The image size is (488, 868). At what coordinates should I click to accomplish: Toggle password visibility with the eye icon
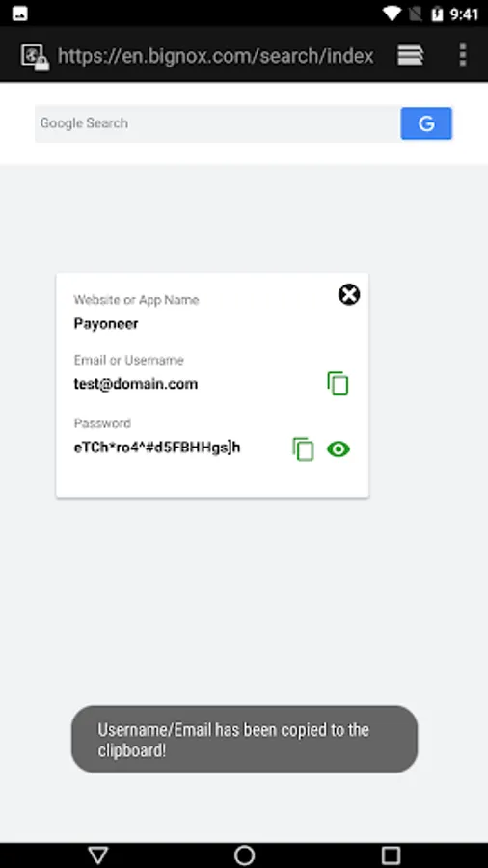[339, 448]
